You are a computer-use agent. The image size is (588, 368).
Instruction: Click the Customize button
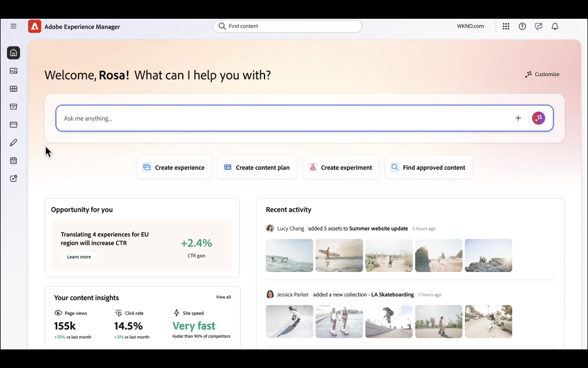(x=542, y=74)
